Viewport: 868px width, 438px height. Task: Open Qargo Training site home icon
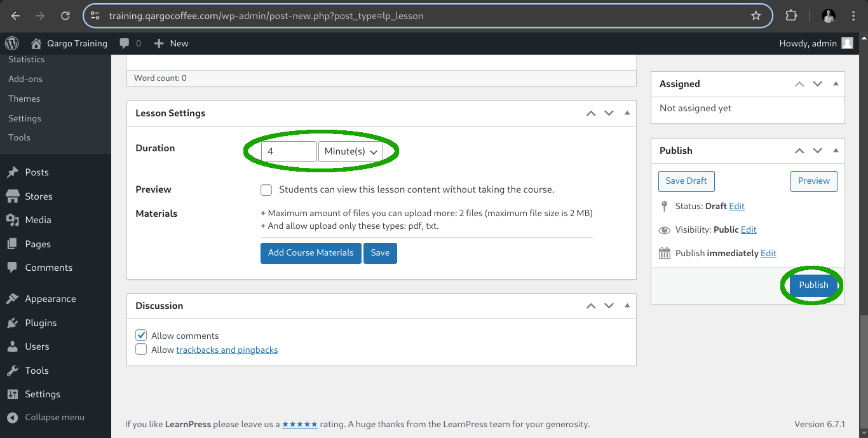(x=36, y=43)
